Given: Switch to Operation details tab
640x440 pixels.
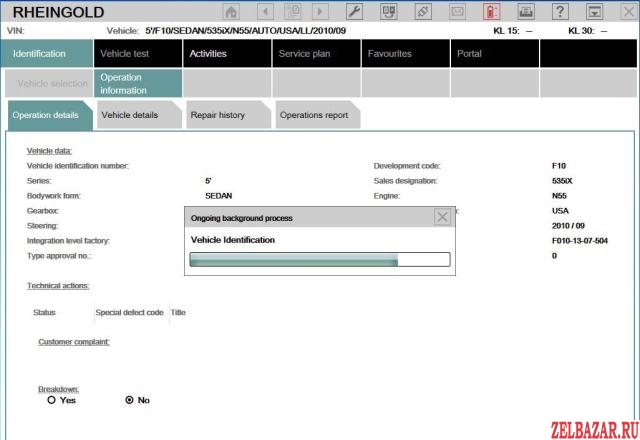Looking at the screenshot, I should (x=50, y=115).
